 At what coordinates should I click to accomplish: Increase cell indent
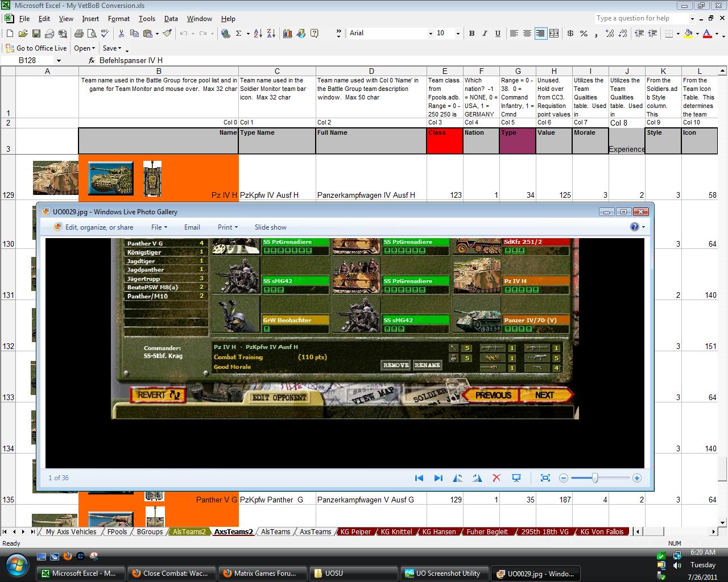tap(652, 34)
